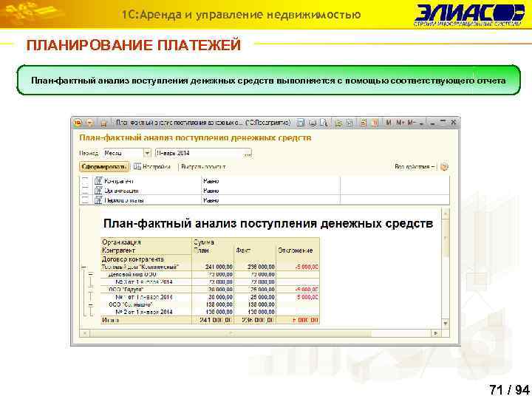Click the Print preview magnifier icon
The width and height of the screenshot is (532, 399).
coord(324,123)
